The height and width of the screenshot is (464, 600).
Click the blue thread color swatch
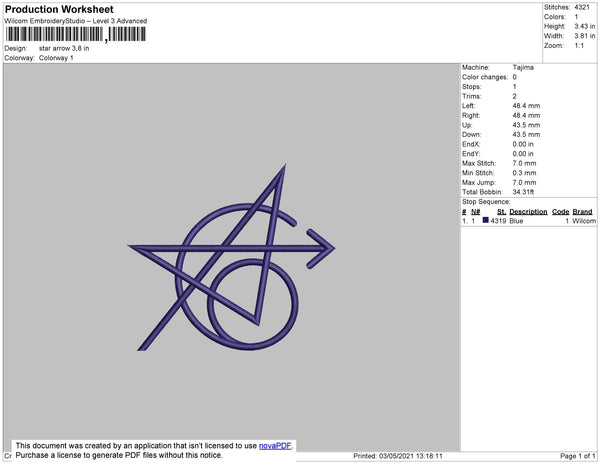click(x=486, y=220)
